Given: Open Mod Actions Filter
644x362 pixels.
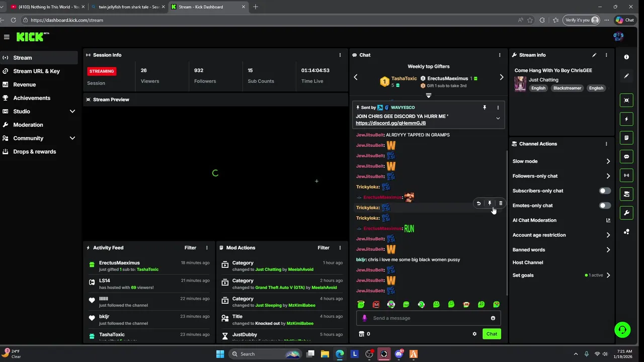Looking at the screenshot, I should click(324, 247).
